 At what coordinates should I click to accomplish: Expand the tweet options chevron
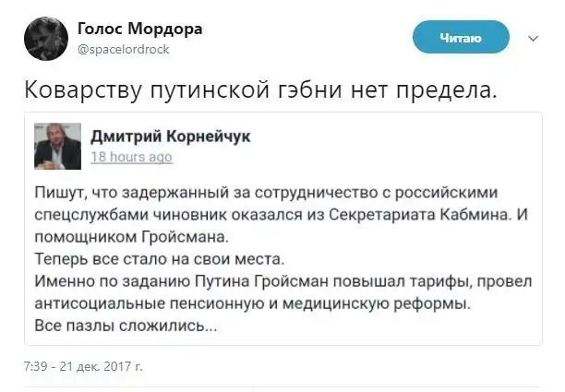pos(533,39)
